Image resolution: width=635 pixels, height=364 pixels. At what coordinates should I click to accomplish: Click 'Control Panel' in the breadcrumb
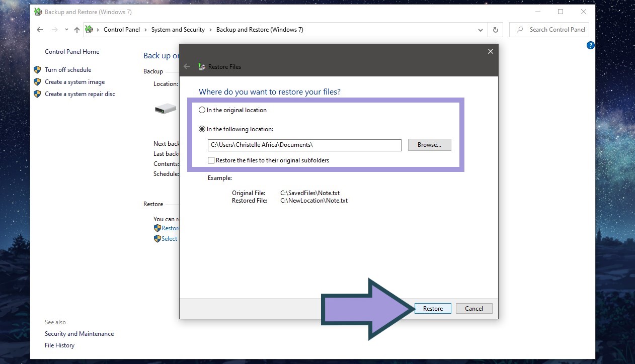tap(122, 30)
